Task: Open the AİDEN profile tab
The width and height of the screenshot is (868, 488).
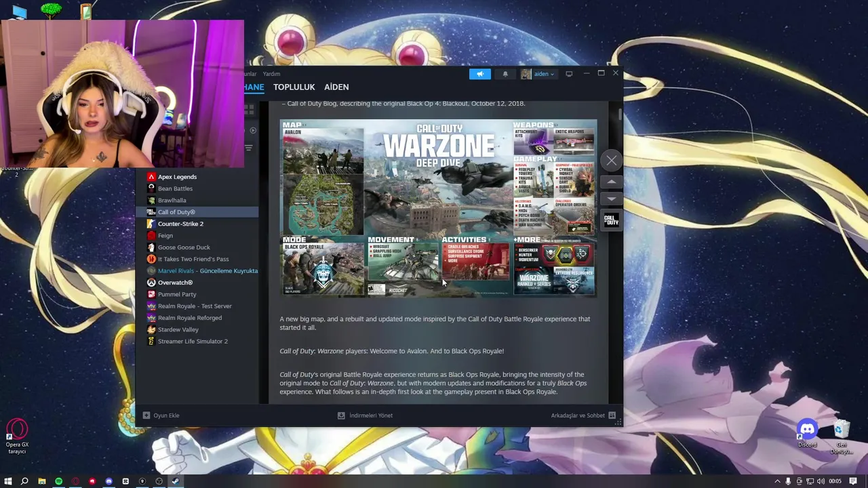Action: point(336,87)
